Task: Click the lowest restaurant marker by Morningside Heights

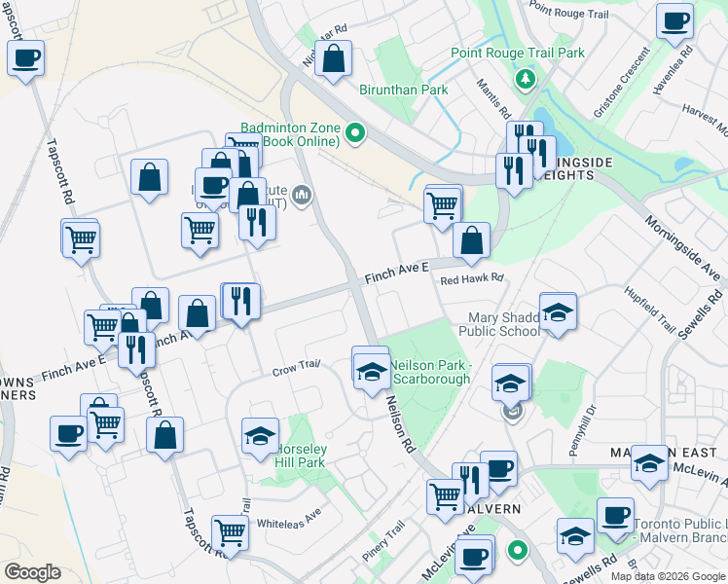Action: [x=515, y=171]
